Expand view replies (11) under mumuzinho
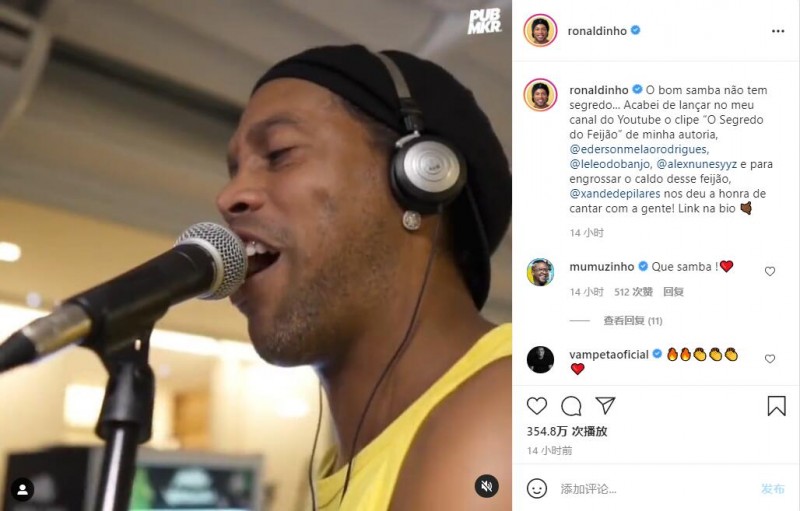The height and width of the screenshot is (511, 800). coord(633,321)
